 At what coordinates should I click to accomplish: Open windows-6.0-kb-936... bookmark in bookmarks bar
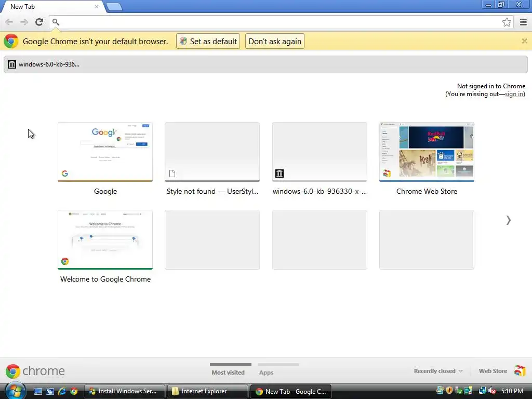tap(44, 64)
